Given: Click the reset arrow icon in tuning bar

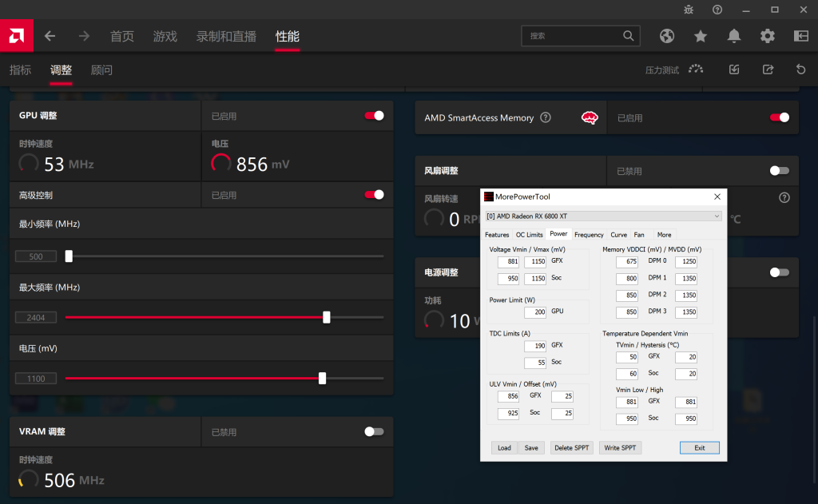Looking at the screenshot, I should click(x=800, y=69).
